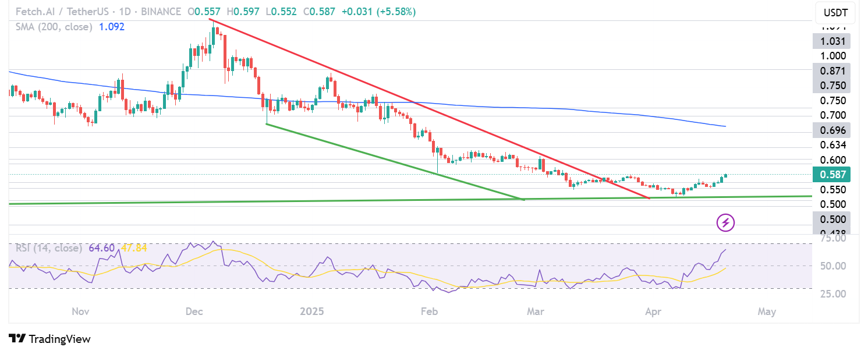Click the RSI average value 47.84
Viewport: 868px width, 354px height.
tap(133, 248)
